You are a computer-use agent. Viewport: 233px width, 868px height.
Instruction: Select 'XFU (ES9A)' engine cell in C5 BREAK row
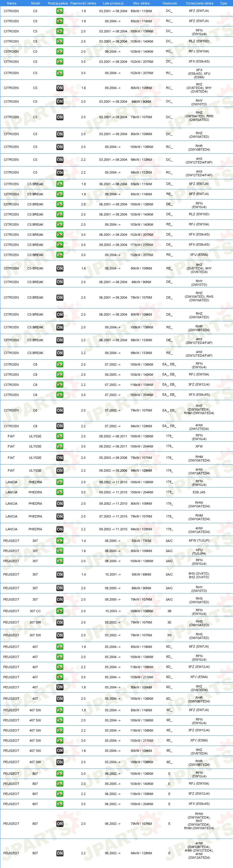[199, 255]
